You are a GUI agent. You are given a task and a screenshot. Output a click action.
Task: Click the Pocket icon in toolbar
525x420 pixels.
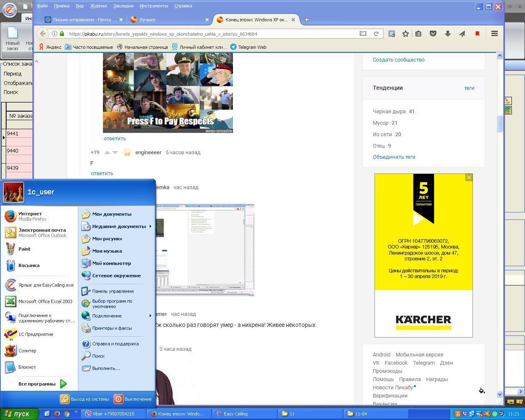(x=433, y=34)
